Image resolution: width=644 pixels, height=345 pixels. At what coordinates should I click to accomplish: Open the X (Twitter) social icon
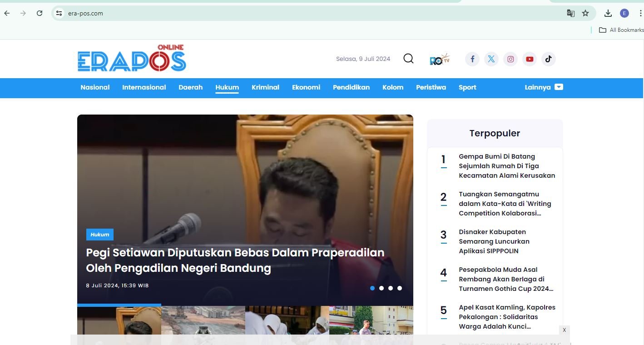tap(491, 59)
